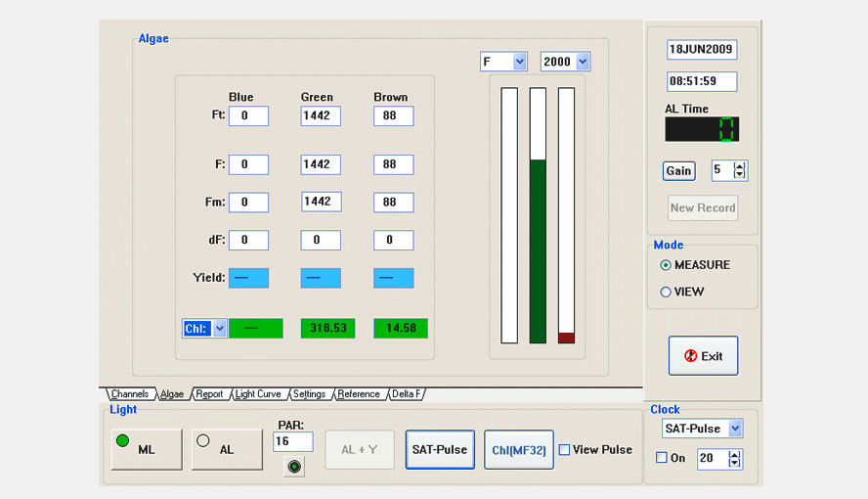Click the New Record button
Image resolution: width=868 pixels, height=499 pixels.
click(703, 207)
